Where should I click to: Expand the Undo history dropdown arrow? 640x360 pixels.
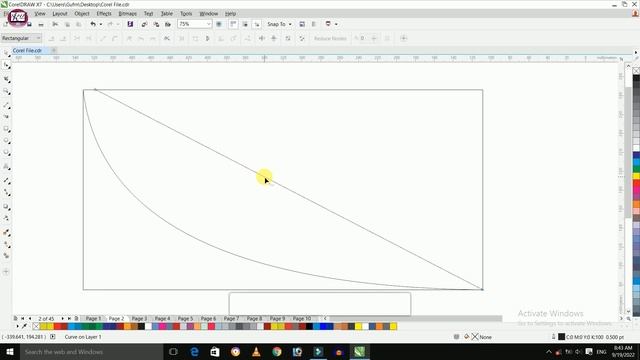101,24
